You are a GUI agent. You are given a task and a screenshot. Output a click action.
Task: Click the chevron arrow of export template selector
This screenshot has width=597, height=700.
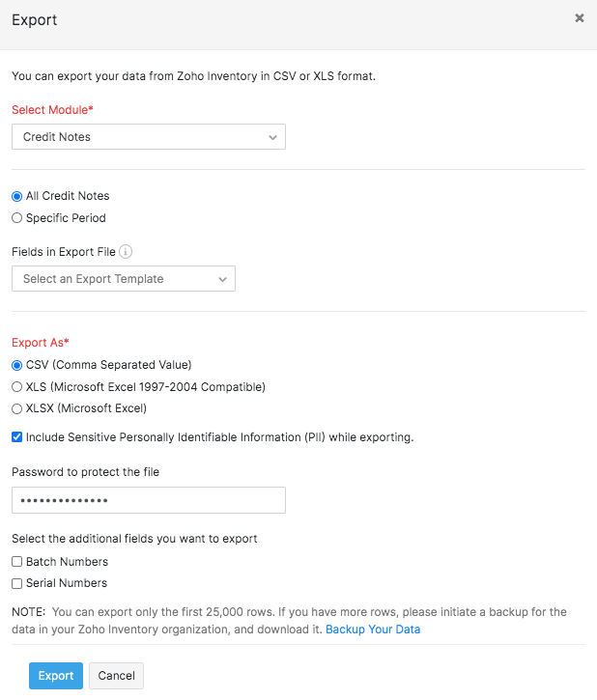tap(222, 279)
